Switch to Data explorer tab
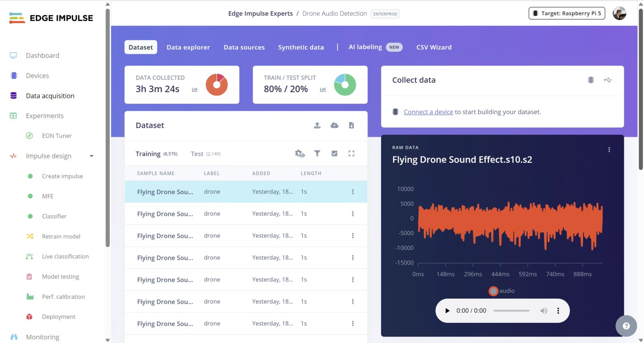The image size is (644, 343). (188, 47)
